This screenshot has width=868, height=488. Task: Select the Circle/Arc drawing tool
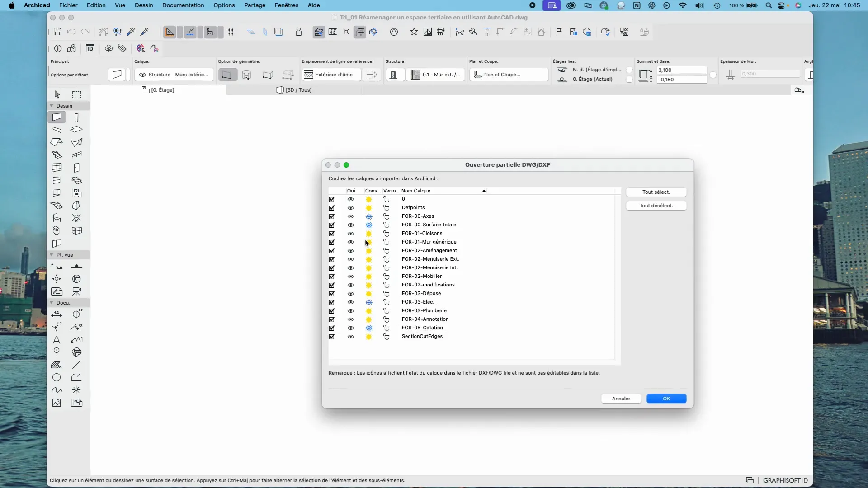pyautogui.click(x=57, y=378)
